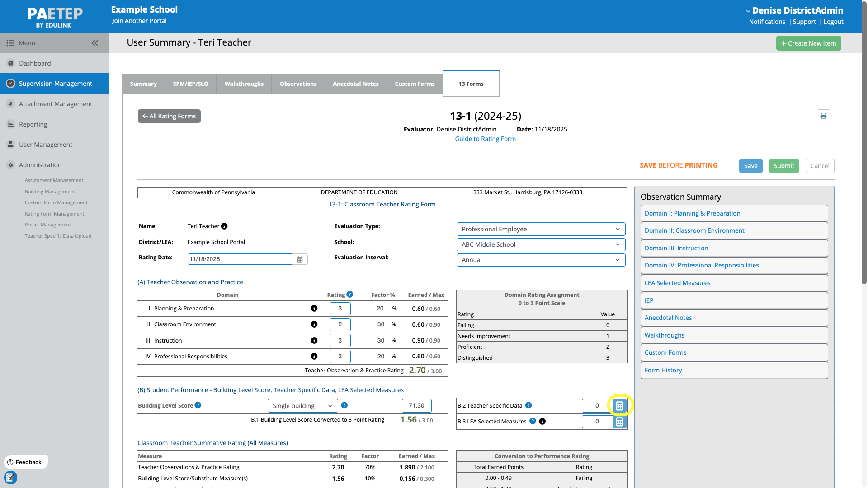Open Building Level Score help icon

198,405
